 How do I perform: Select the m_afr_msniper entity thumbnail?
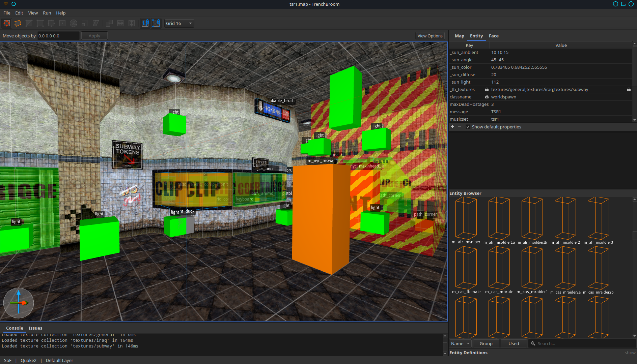click(x=466, y=221)
